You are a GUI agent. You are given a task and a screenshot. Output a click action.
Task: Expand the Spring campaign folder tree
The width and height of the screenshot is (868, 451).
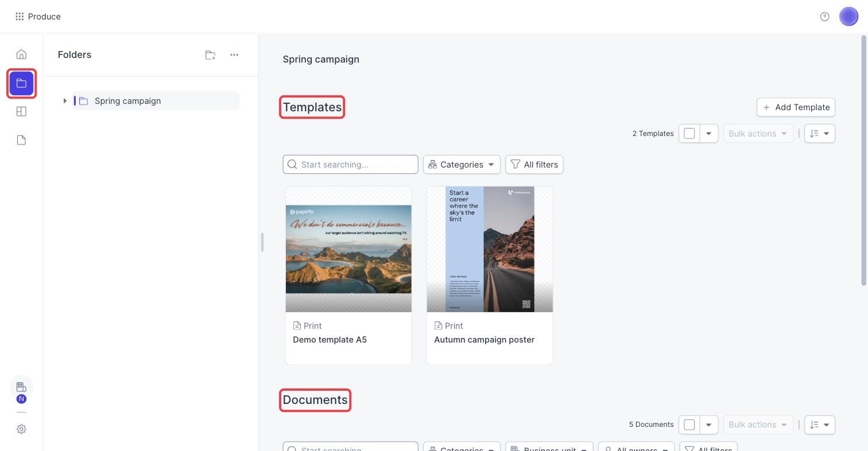coord(65,101)
